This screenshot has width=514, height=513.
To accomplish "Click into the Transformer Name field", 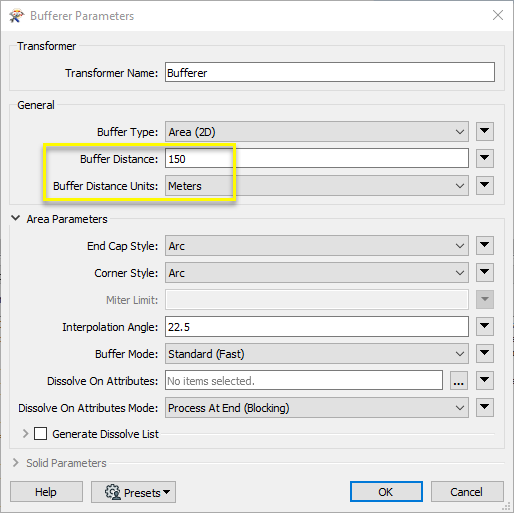I will point(330,72).
